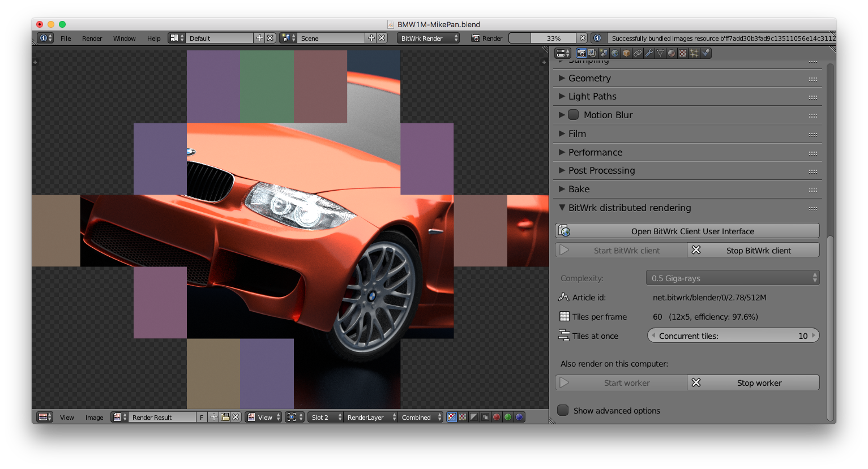Click the Start worker button
868x469 pixels.
621,382
